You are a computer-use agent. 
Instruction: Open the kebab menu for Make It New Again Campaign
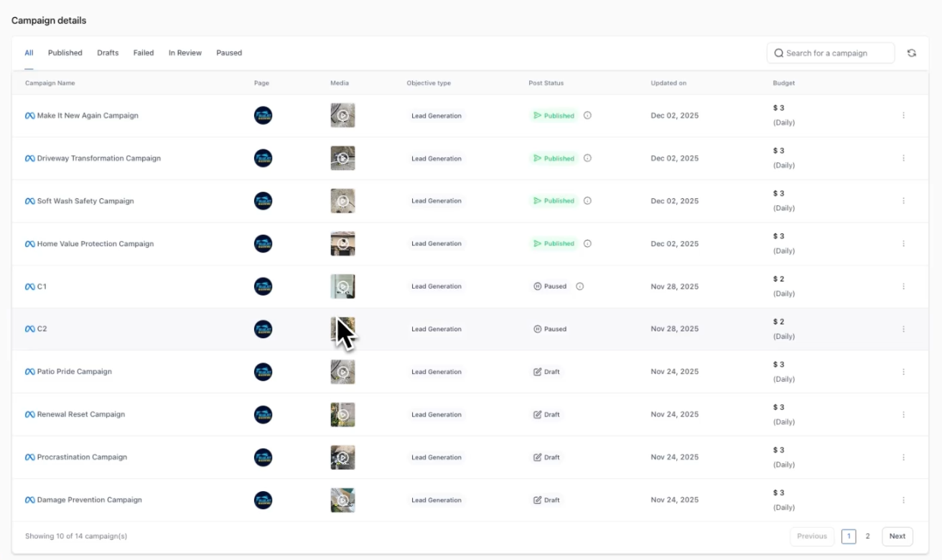[x=903, y=116]
